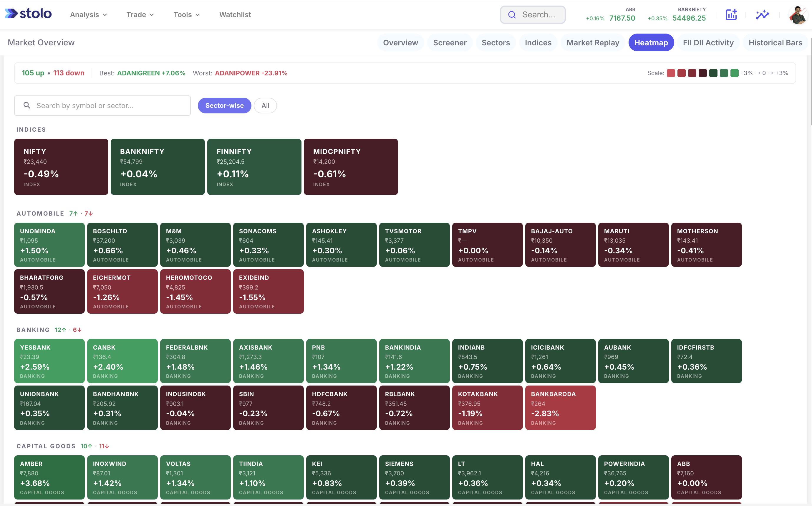Open the ICICIBANK tile

(560, 361)
